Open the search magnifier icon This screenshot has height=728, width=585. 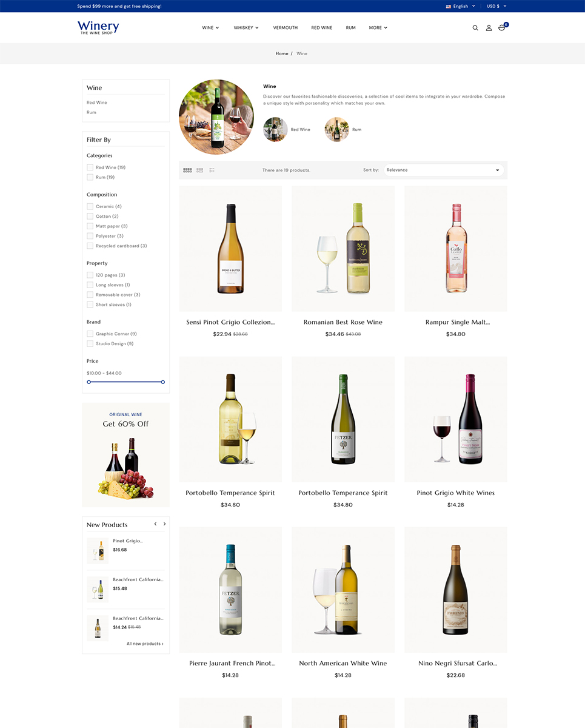point(475,28)
